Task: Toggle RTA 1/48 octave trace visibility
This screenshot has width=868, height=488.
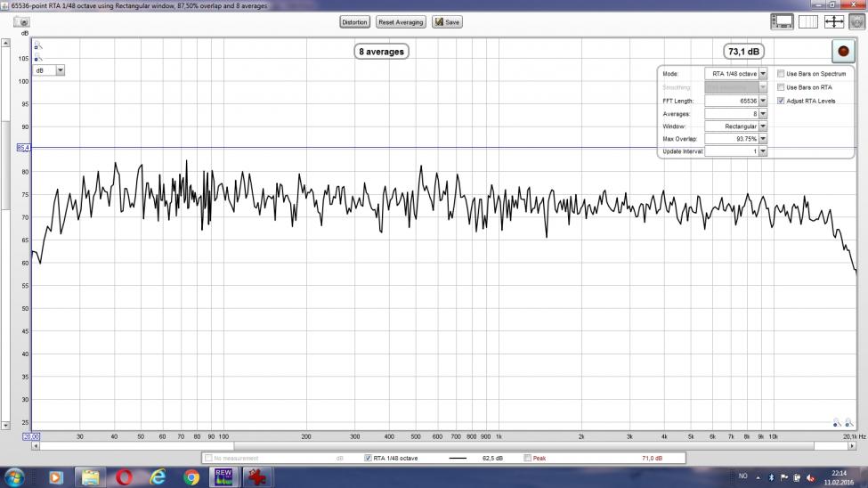Action: (368, 458)
